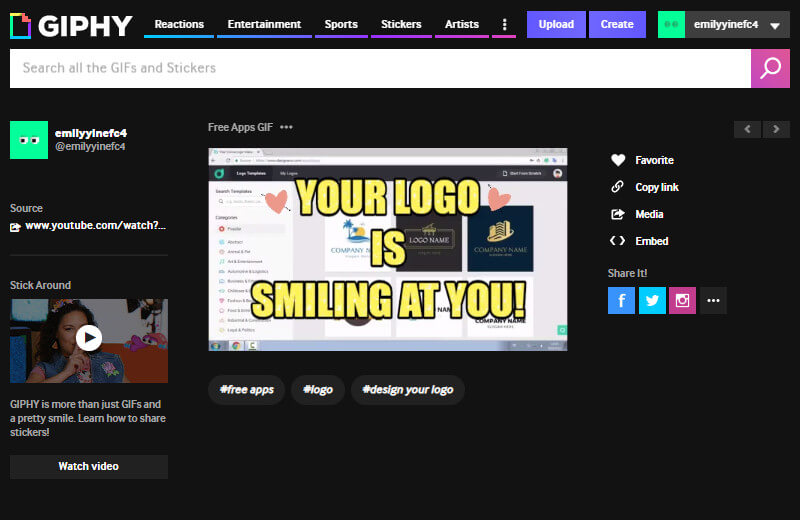Image resolution: width=800 pixels, height=520 pixels.
Task: Click the Embed code icon
Action: coord(617,241)
